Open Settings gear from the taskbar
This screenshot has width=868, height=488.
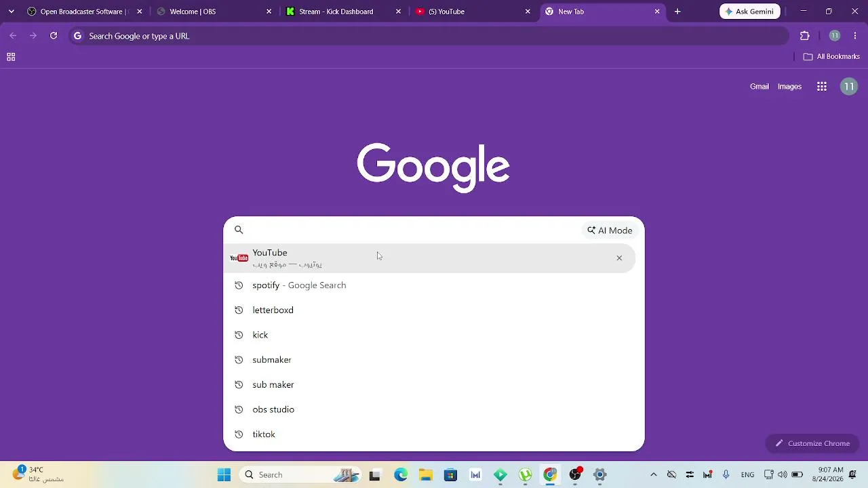[x=600, y=474]
